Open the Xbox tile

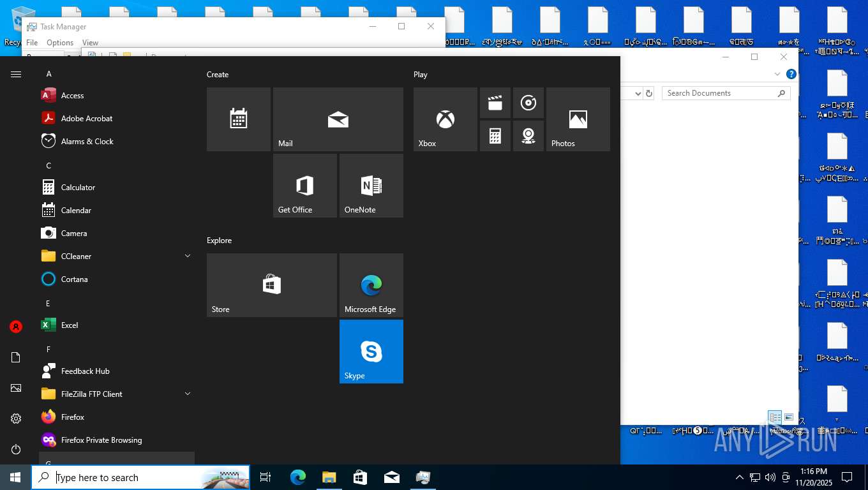(445, 119)
